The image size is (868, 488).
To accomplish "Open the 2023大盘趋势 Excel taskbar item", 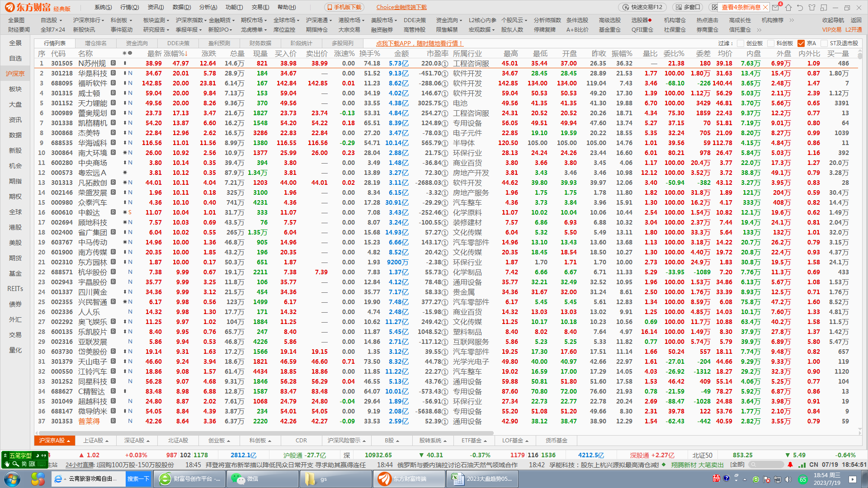I will point(483,479).
